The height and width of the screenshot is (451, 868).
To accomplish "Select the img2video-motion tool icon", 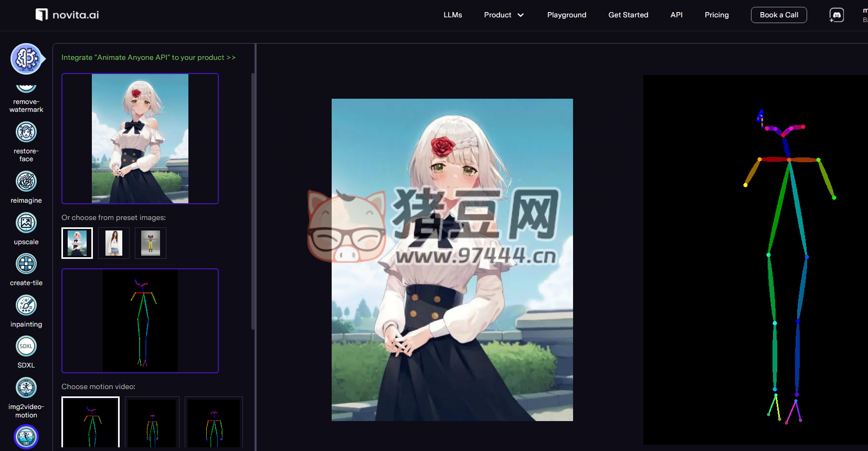I will [x=26, y=387].
